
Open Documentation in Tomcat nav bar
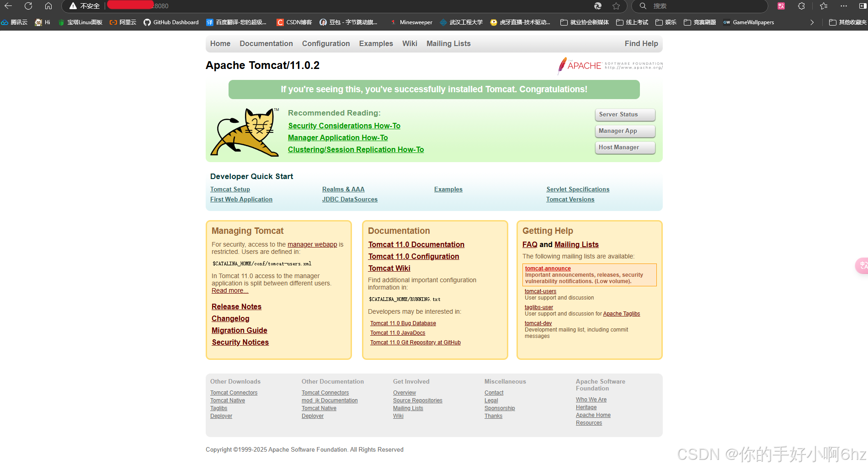click(x=266, y=43)
